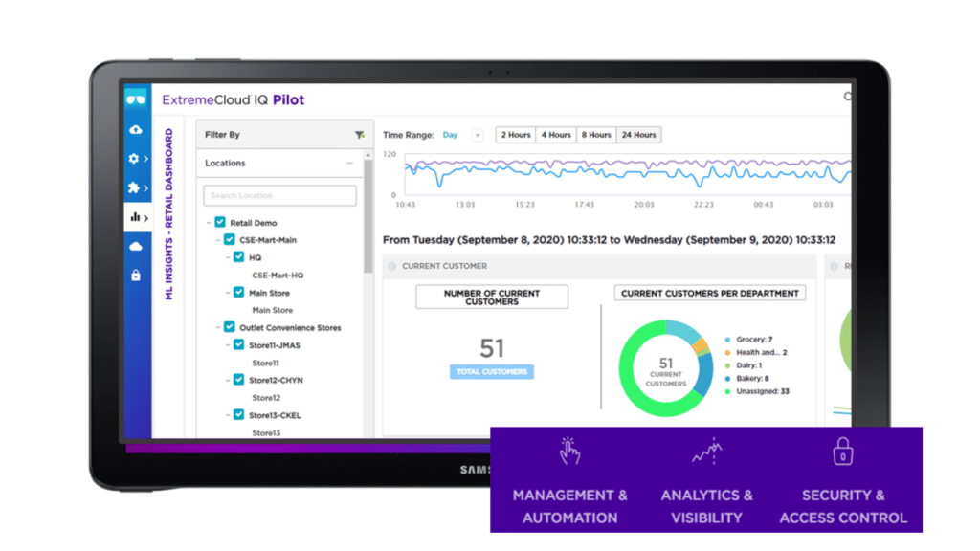Click the customers per department donut chart
The width and height of the screenshot is (980, 551).
coord(666,368)
